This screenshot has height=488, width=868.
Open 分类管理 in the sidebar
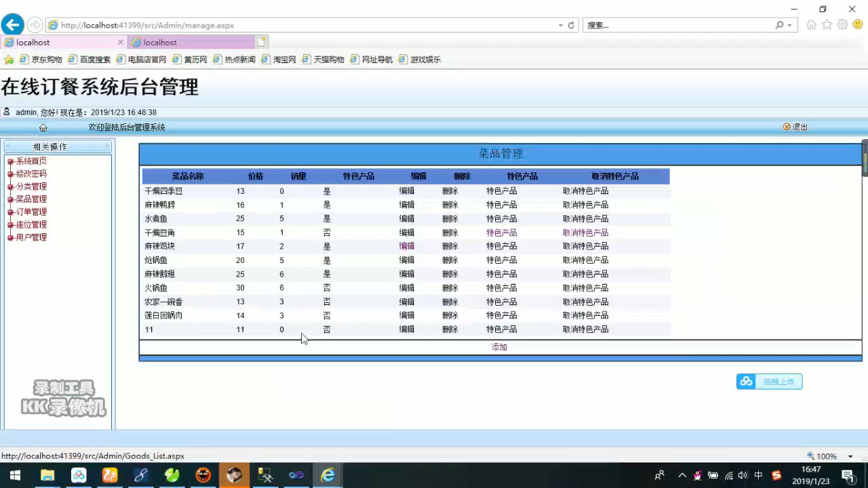31,186
